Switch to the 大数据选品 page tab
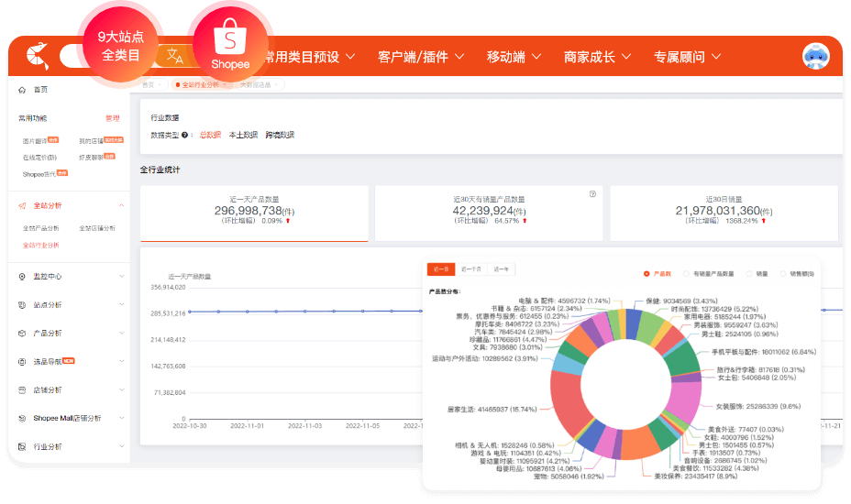 coord(256,84)
